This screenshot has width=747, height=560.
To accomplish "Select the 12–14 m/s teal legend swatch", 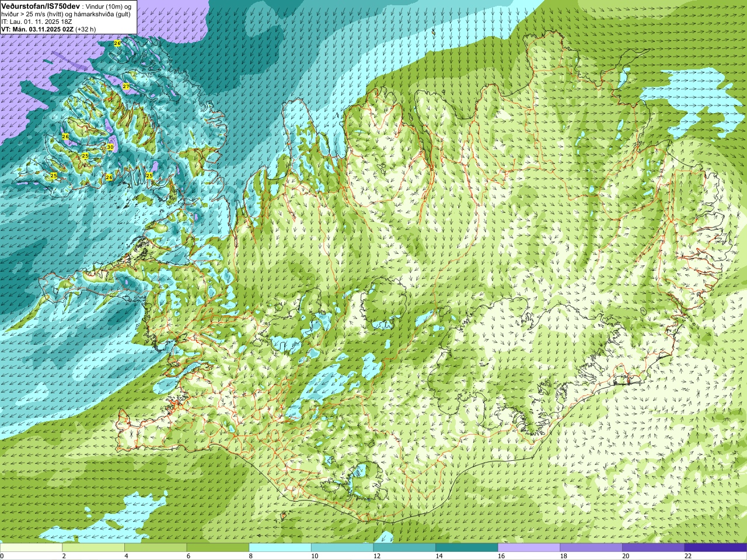I will (404, 547).
